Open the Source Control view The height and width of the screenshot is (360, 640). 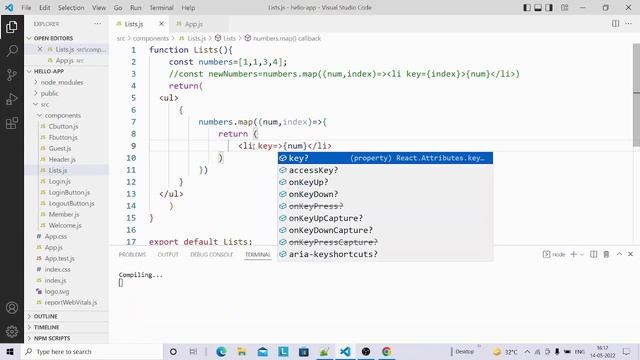[x=12, y=75]
